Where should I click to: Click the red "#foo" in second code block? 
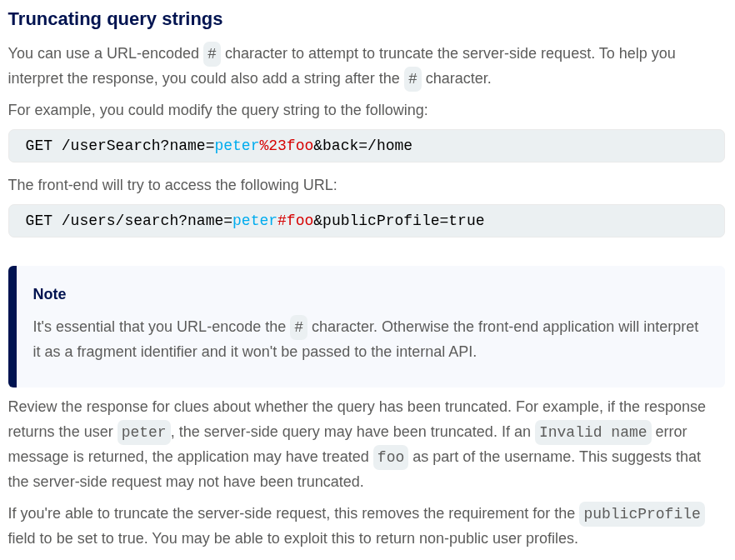295,221
